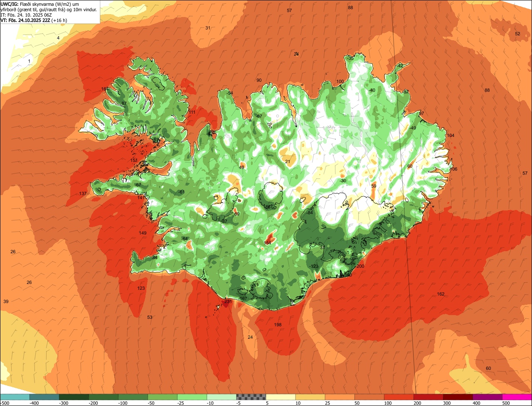Click the map value 154 in the interior
532x406 pixels.
(267, 243)
